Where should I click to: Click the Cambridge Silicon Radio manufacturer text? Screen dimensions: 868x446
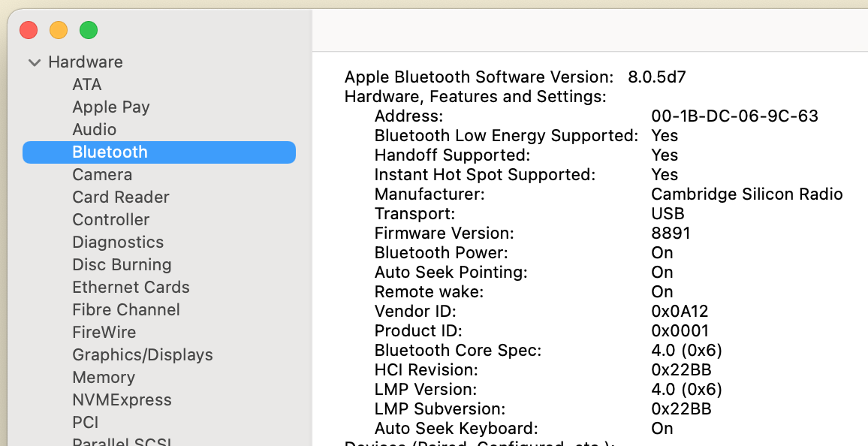[x=746, y=194]
